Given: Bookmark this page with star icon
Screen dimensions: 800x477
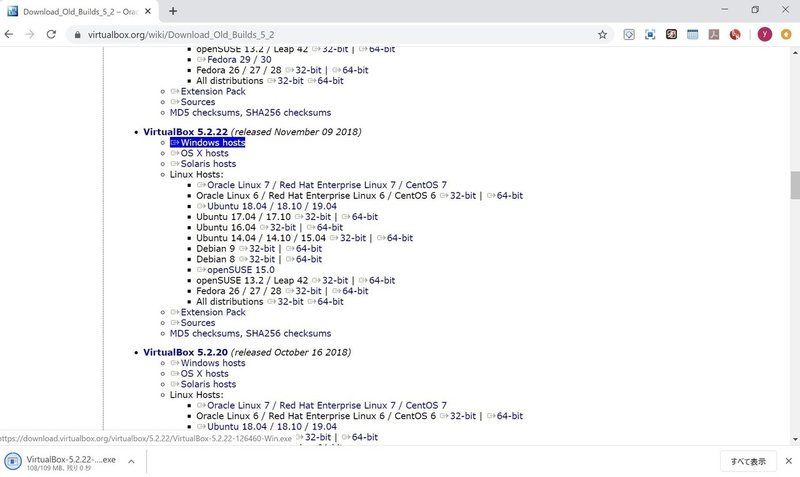Looking at the screenshot, I should point(603,35).
